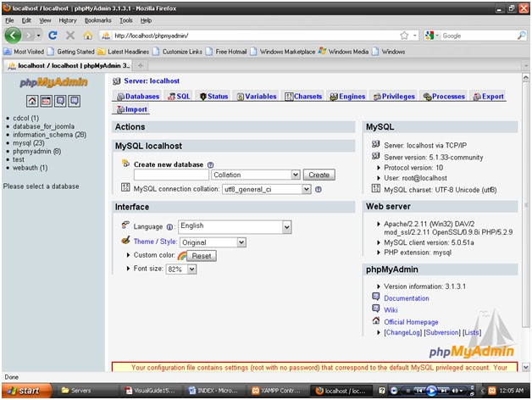The width and height of the screenshot is (532, 400).
Task: Open the Font size dropdown
Action: pos(180,269)
